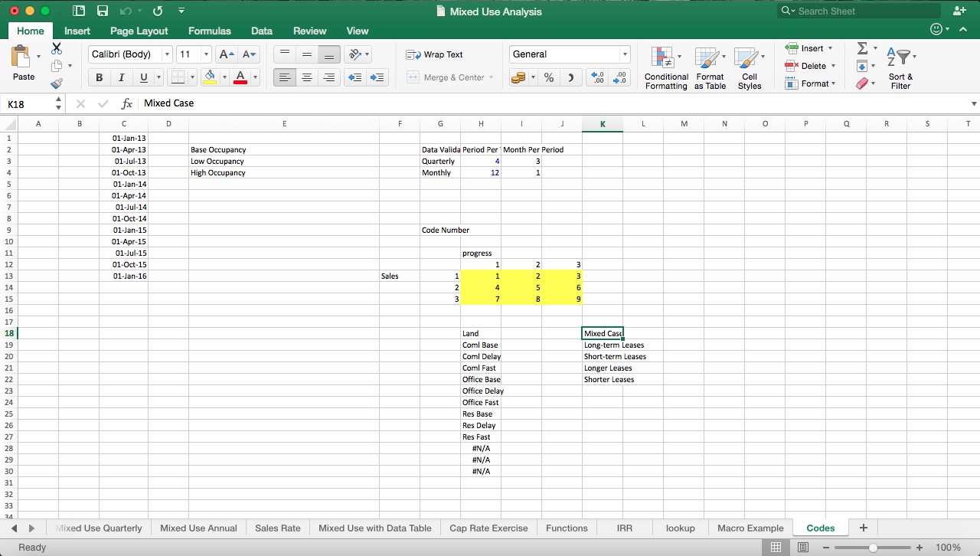Screen dimensions: 980x556
Task: Click Merge & Center button
Action: coord(449,77)
